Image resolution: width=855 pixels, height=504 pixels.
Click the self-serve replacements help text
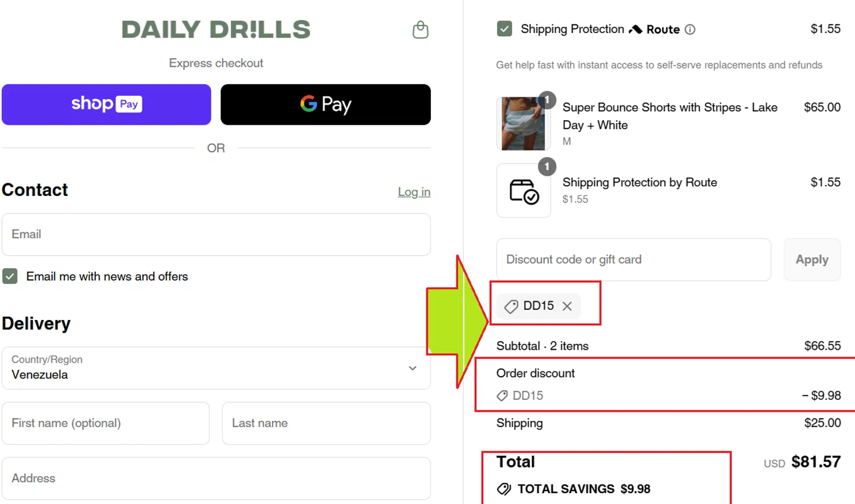point(659,65)
